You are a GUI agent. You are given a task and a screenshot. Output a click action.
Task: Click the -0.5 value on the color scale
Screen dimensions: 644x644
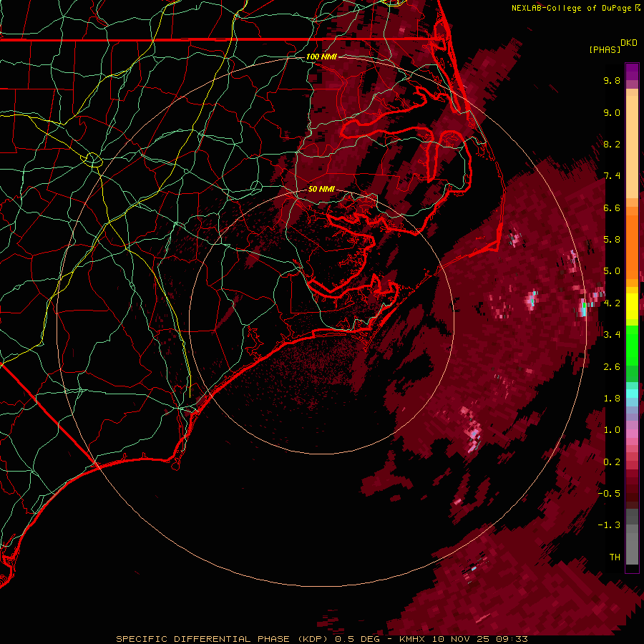coord(609,494)
